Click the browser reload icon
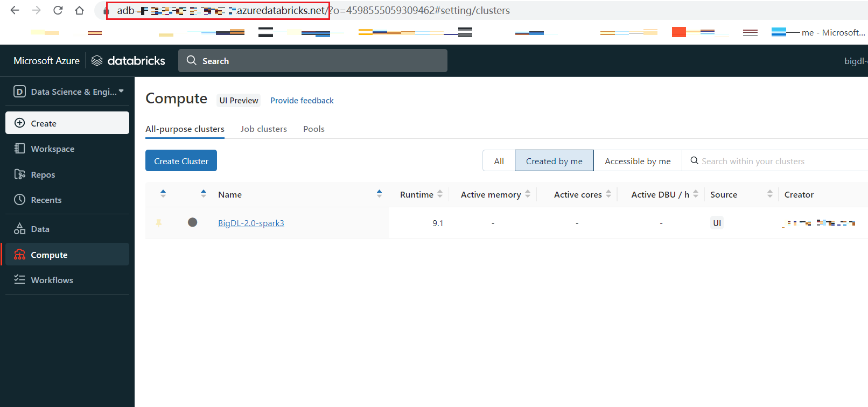Viewport: 868px width, 407px height. (58, 10)
